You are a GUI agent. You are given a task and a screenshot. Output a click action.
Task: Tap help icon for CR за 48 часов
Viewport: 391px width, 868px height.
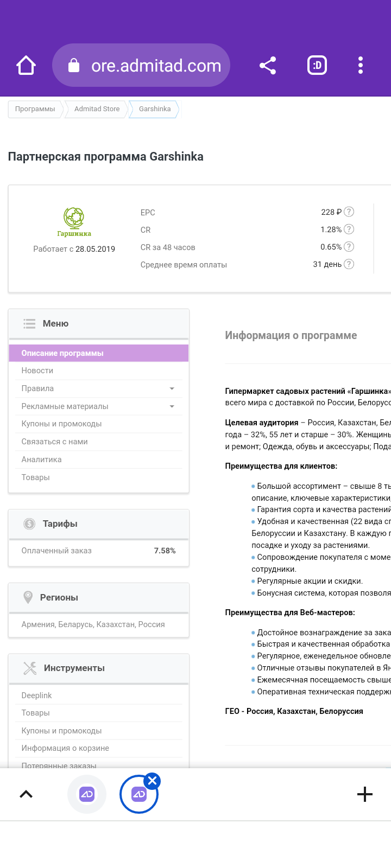tap(349, 247)
